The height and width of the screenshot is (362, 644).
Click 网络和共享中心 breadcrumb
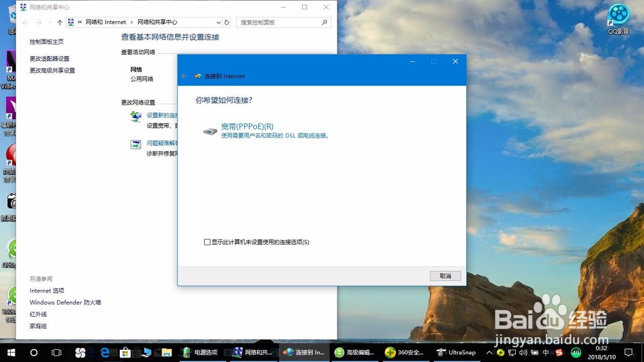[157, 22]
